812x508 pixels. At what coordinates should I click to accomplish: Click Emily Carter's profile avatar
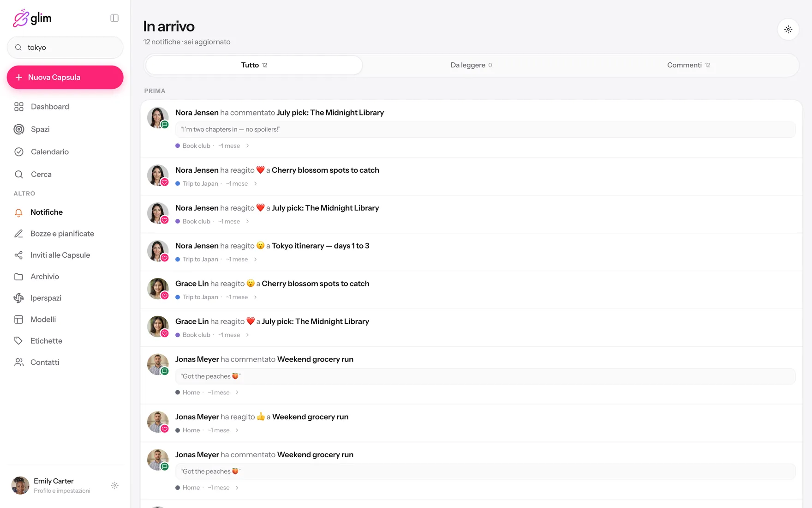[20, 485]
